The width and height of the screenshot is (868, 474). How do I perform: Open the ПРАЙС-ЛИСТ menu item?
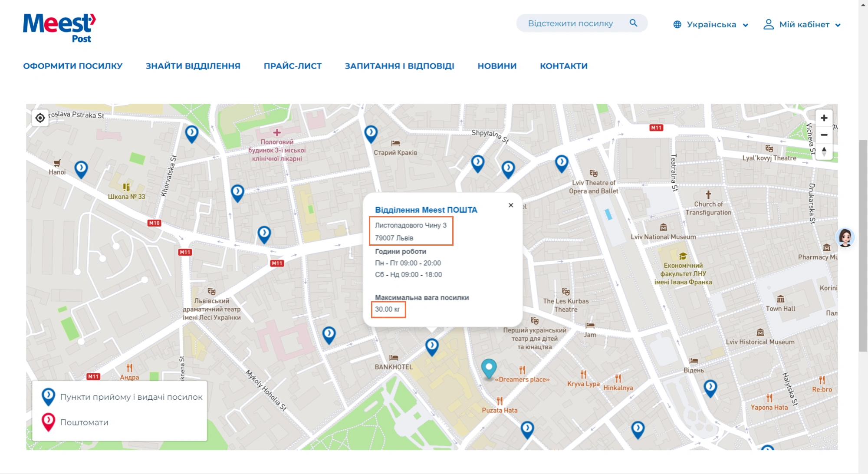[x=293, y=66]
